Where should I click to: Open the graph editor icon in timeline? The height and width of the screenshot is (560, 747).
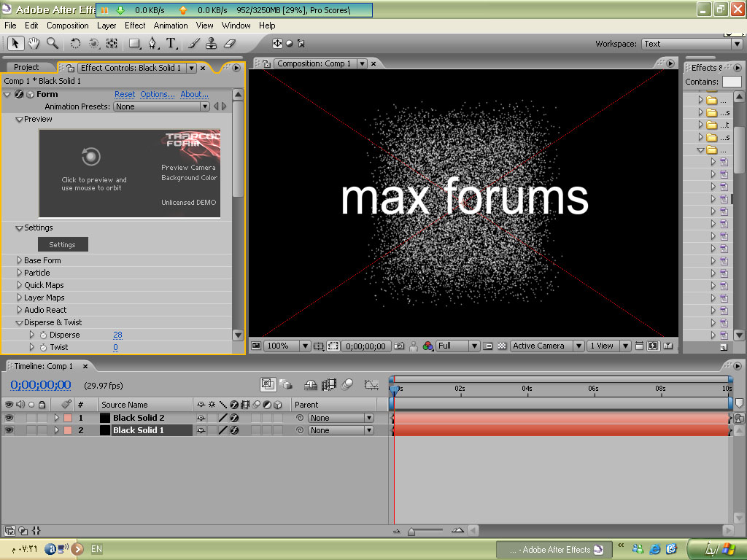(371, 385)
